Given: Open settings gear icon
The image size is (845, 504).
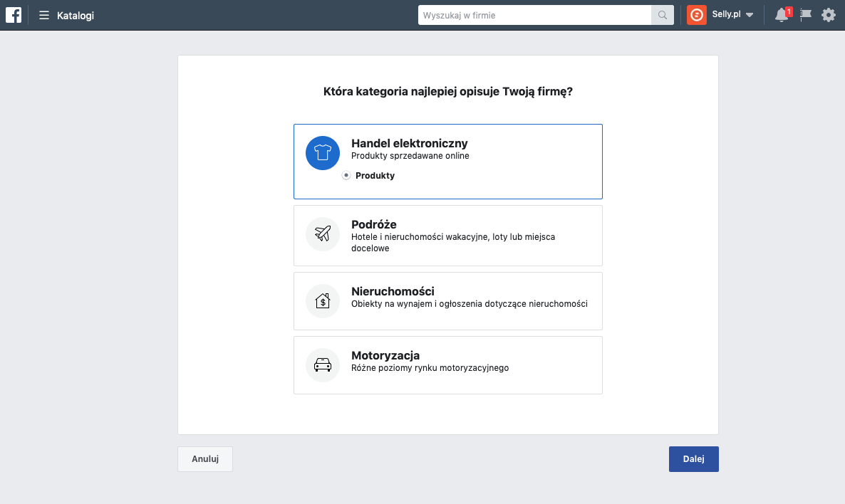Looking at the screenshot, I should pos(828,15).
